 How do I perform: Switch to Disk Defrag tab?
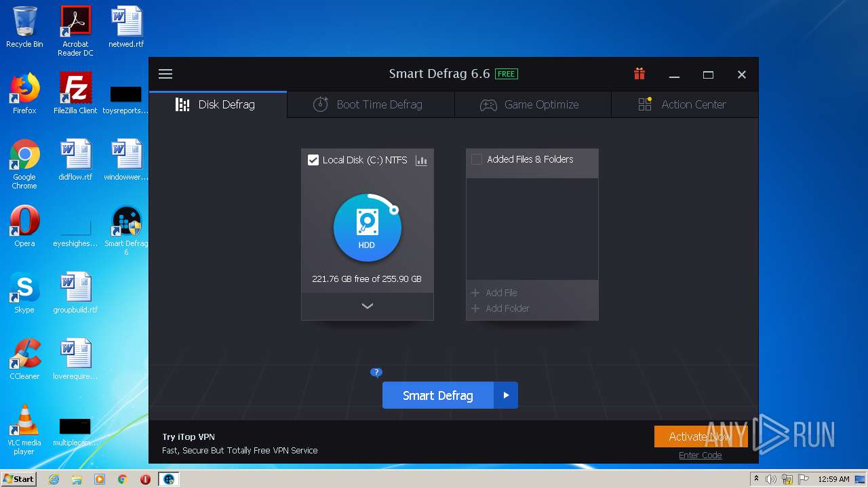(218, 104)
